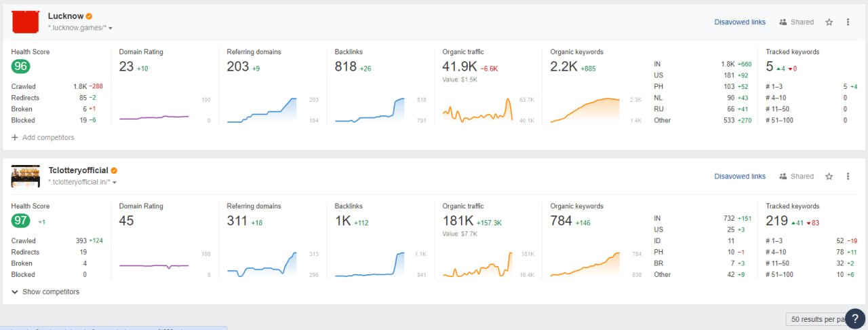Click the Tclotteryofficial site thumbnail
This screenshot has width=868, height=330.
[x=26, y=176]
